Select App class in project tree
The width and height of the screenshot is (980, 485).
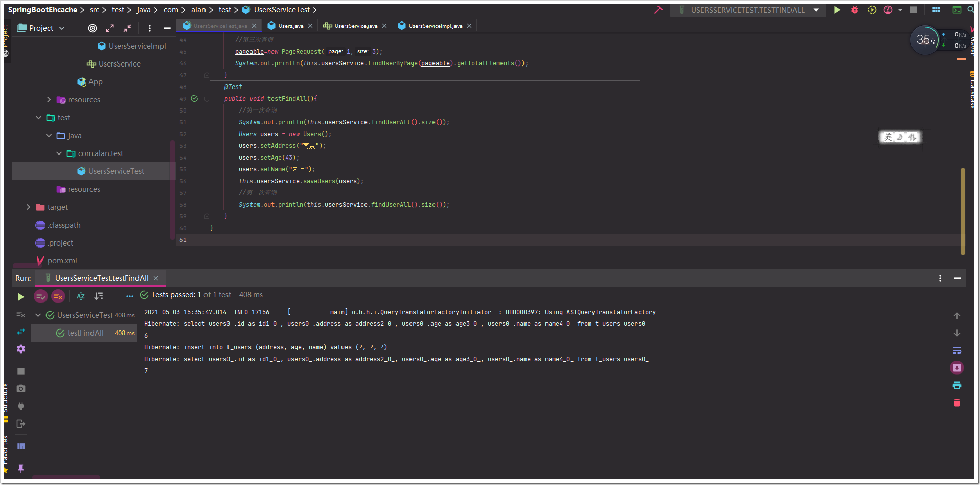95,82
